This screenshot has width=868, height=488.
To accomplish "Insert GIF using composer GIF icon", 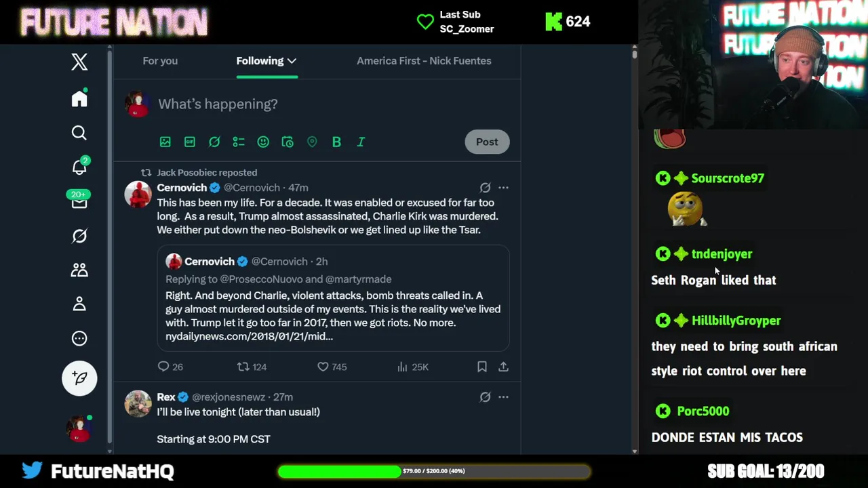I will (190, 142).
